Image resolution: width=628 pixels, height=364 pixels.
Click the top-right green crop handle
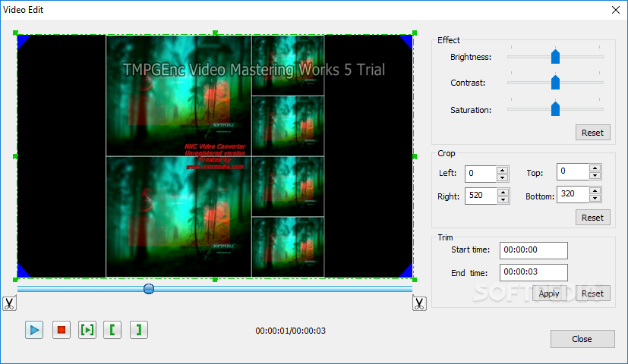click(x=415, y=33)
